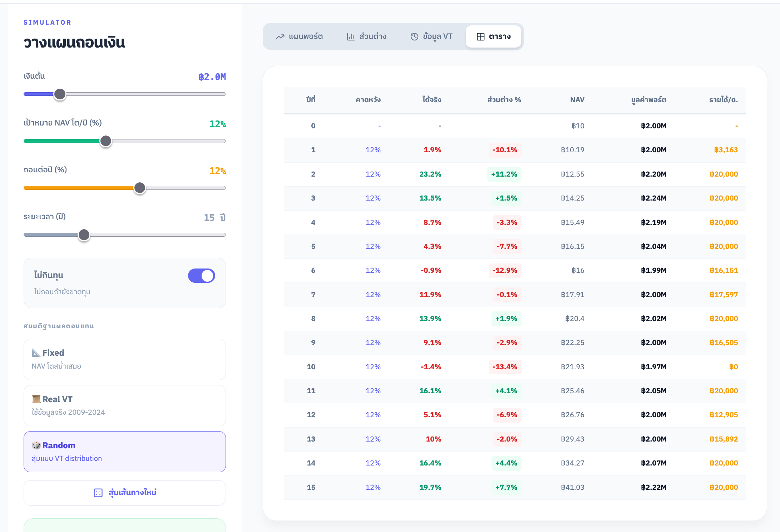Screen dimensions: 780x532
Task: Click the dice icon in สุ่มเส้นทางใหม่ button
Action: click(98, 493)
